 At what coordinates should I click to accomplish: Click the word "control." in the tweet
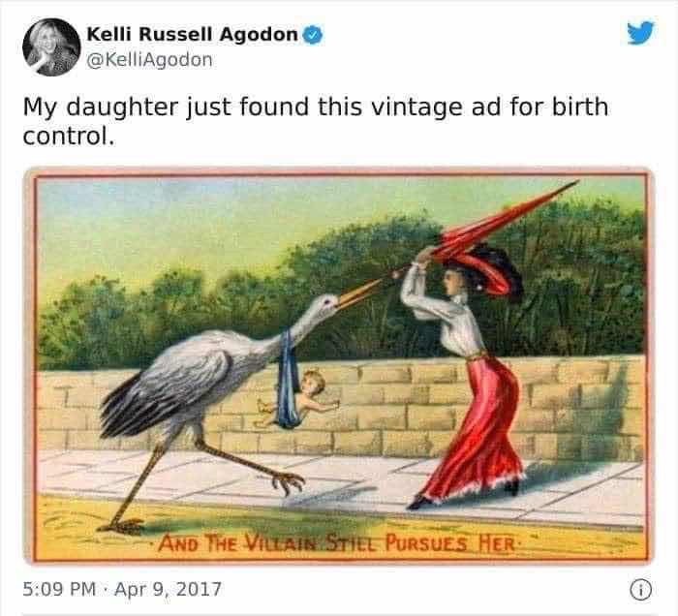tap(69, 137)
